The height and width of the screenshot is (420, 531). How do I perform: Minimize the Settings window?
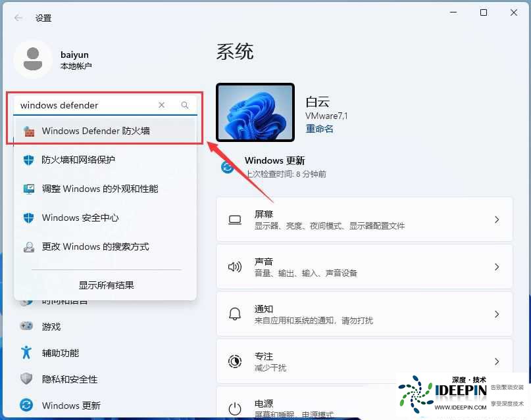click(453, 12)
